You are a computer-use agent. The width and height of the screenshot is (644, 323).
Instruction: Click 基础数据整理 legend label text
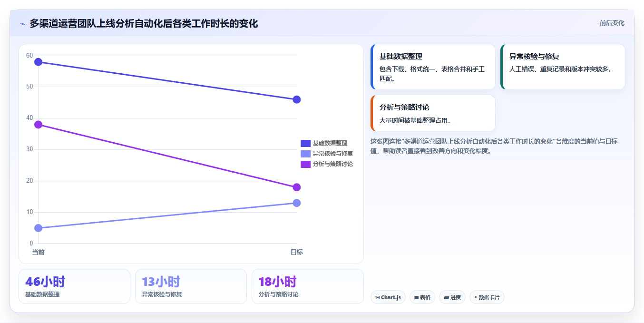(330, 143)
